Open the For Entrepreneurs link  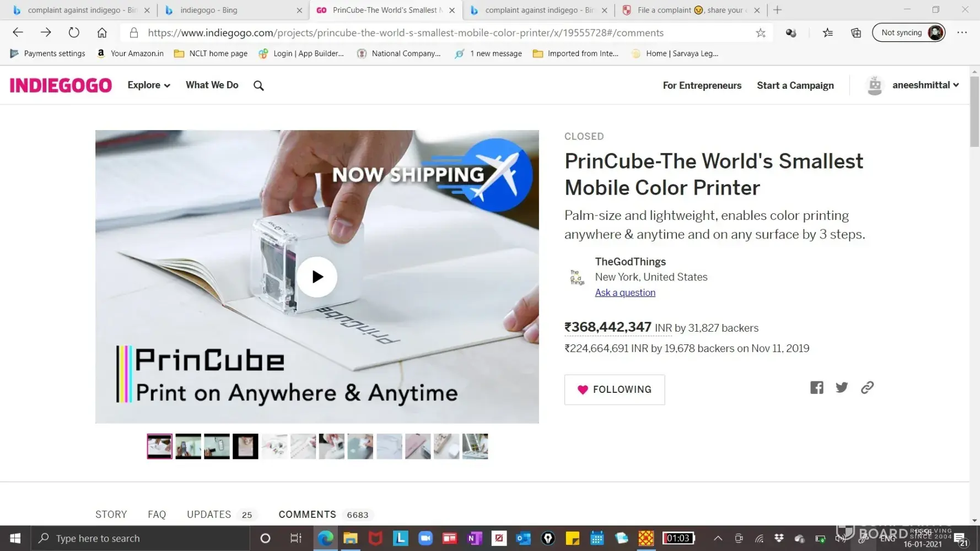point(702,85)
